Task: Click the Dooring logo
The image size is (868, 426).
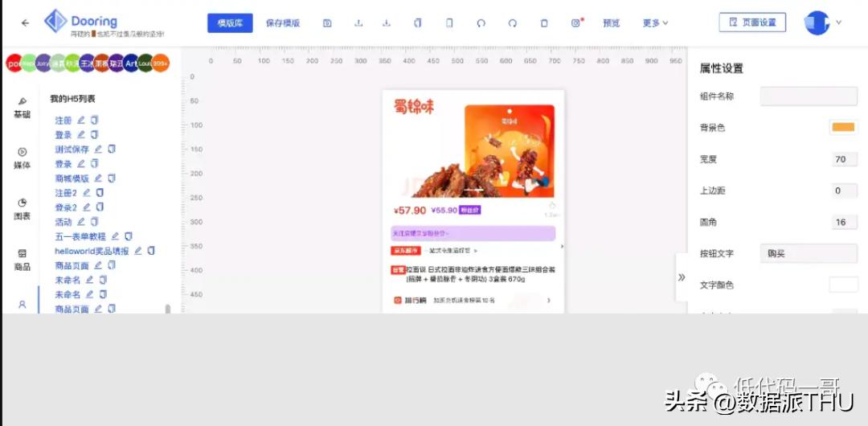Action: click(81, 23)
